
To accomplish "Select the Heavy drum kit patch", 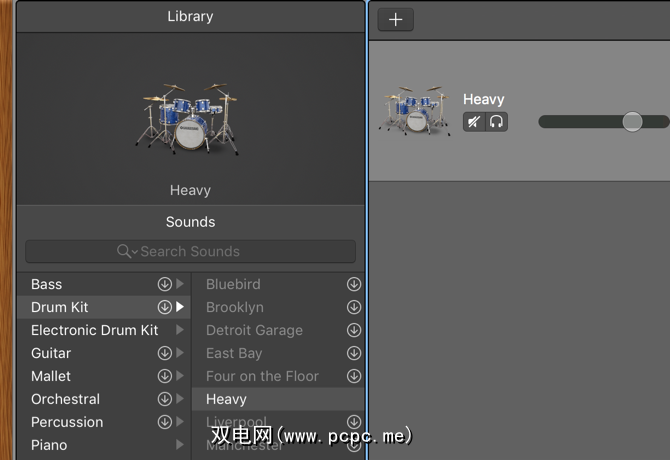I will click(227, 399).
